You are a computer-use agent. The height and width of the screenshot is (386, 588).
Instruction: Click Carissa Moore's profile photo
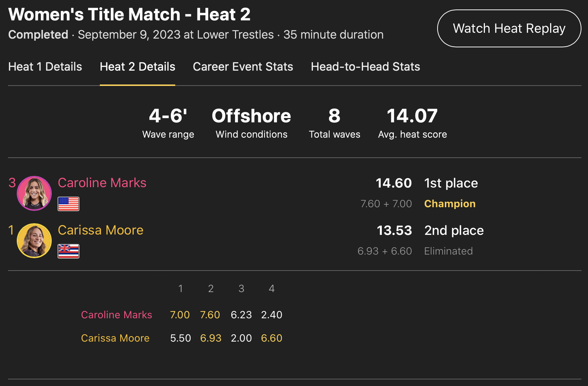pos(34,241)
